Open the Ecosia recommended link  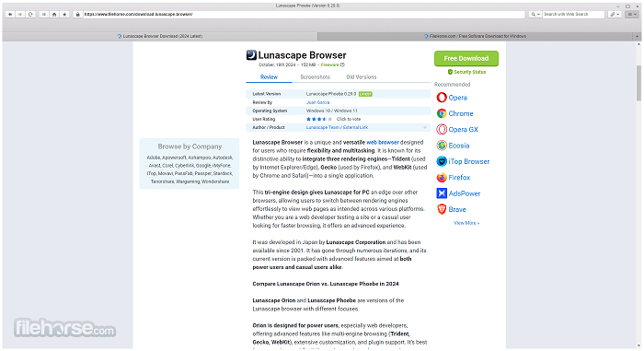click(x=459, y=146)
